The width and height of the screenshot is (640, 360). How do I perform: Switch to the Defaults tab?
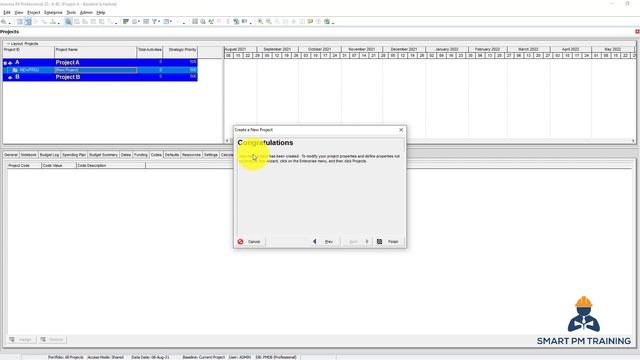coord(172,155)
